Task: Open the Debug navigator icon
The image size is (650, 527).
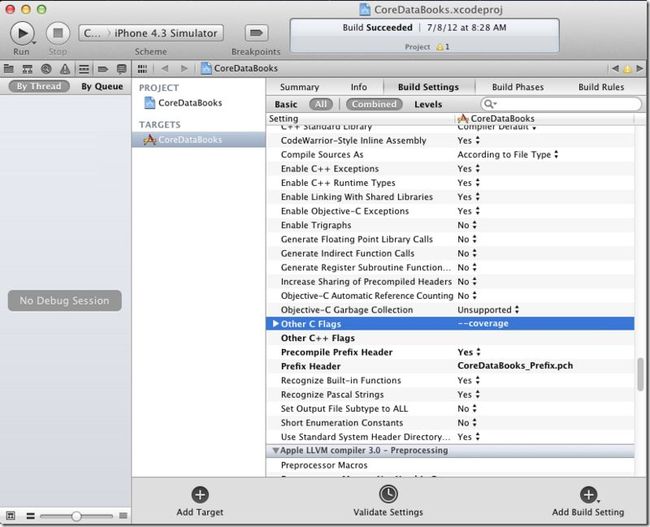Action: 84,69
